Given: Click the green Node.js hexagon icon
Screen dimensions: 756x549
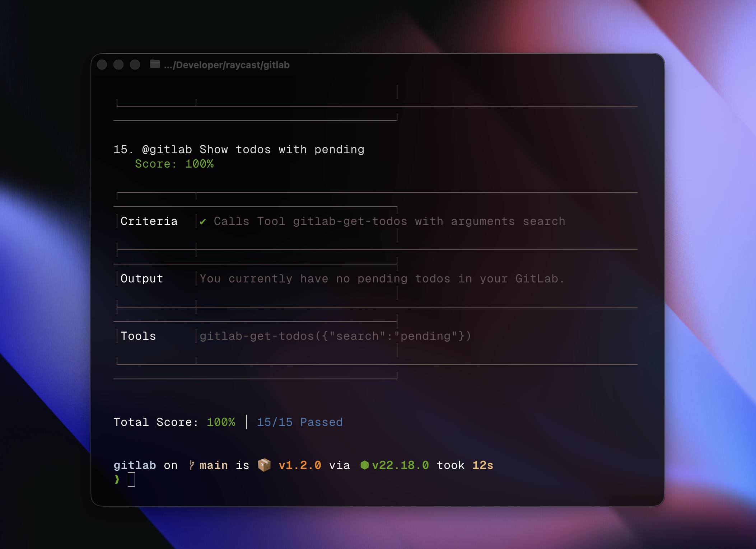Looking at the screenshot, I should (364, 465).
